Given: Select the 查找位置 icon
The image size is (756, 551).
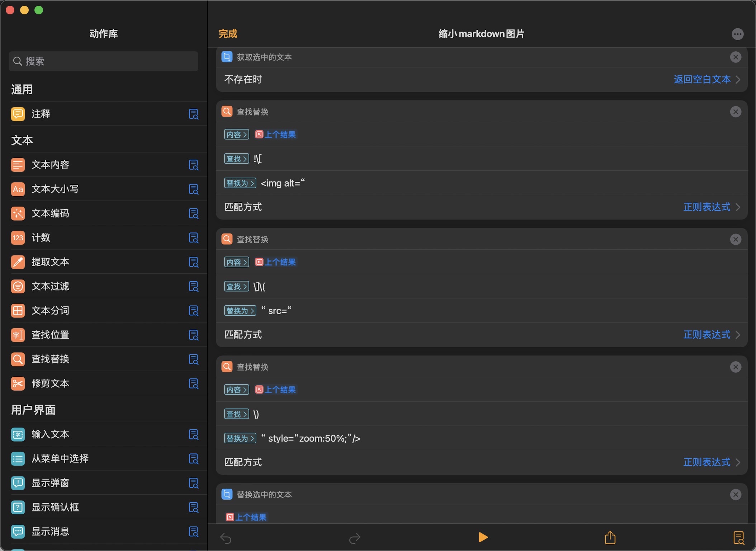Looking at the screenshot, I should point(18,335).
